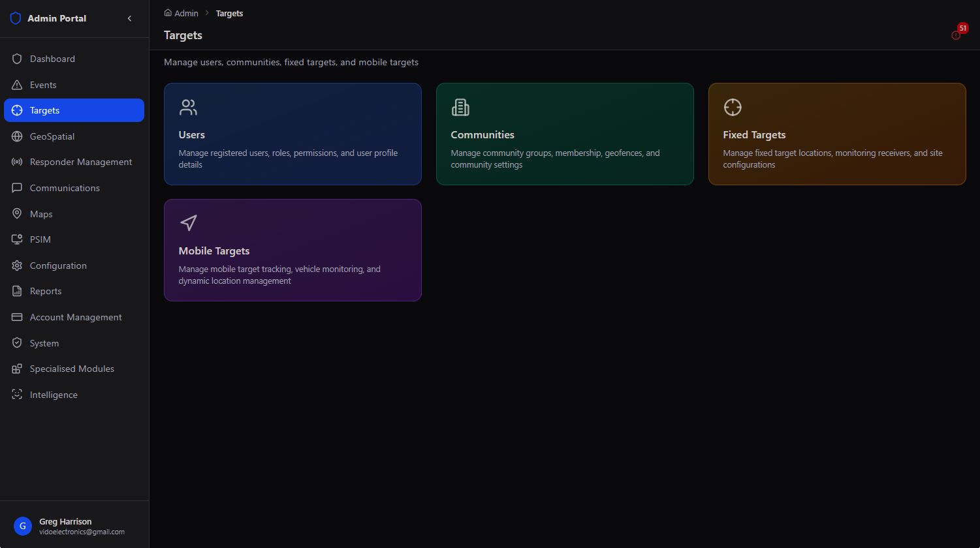
Task: Click the Admin breadcrumb link
Action: (x=186, y=13)
